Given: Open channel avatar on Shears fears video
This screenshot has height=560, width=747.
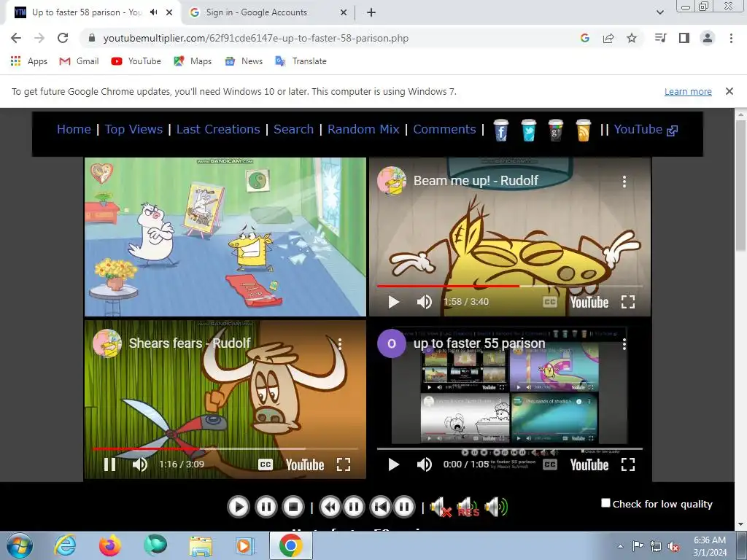Looking at the screenshot, I should (107, 343).
